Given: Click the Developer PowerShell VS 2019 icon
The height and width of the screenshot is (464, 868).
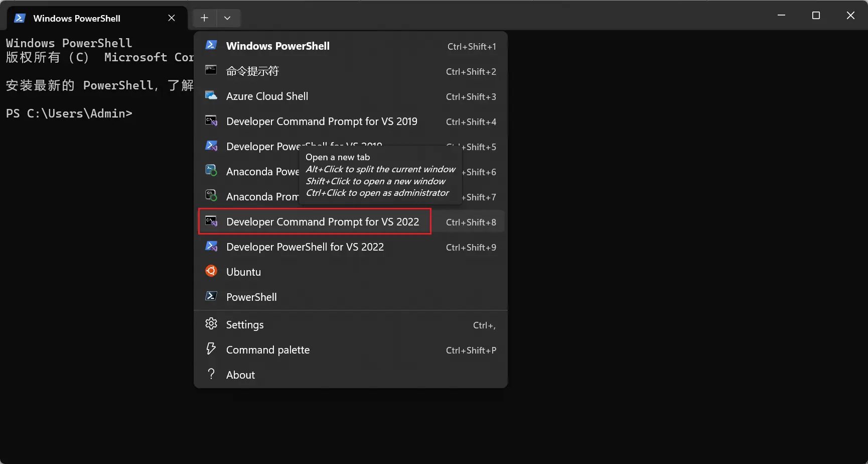Looking at the screenshot, I should point(211,146).
